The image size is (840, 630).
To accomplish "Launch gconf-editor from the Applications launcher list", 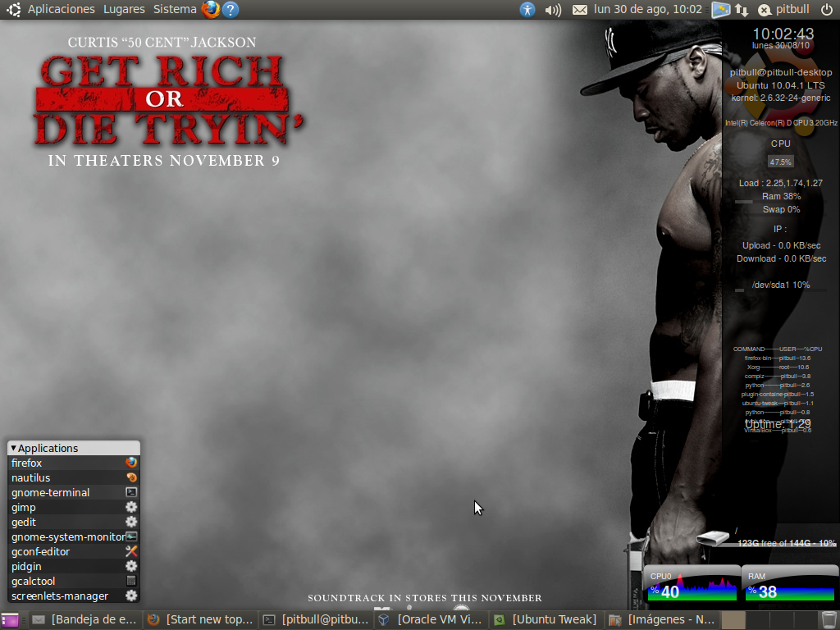I will [x=74, y=552].
